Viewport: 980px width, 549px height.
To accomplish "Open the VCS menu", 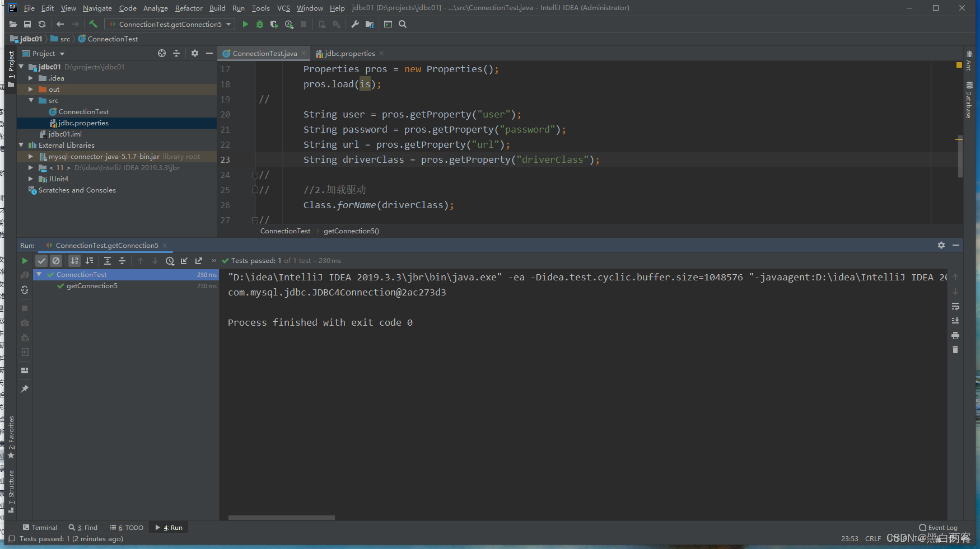I will pos(283,8).
